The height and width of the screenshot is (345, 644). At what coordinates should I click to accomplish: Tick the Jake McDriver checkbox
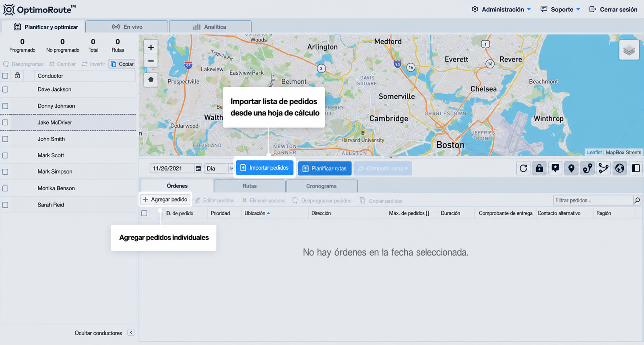pyautogui.click(x=5, y=122)
